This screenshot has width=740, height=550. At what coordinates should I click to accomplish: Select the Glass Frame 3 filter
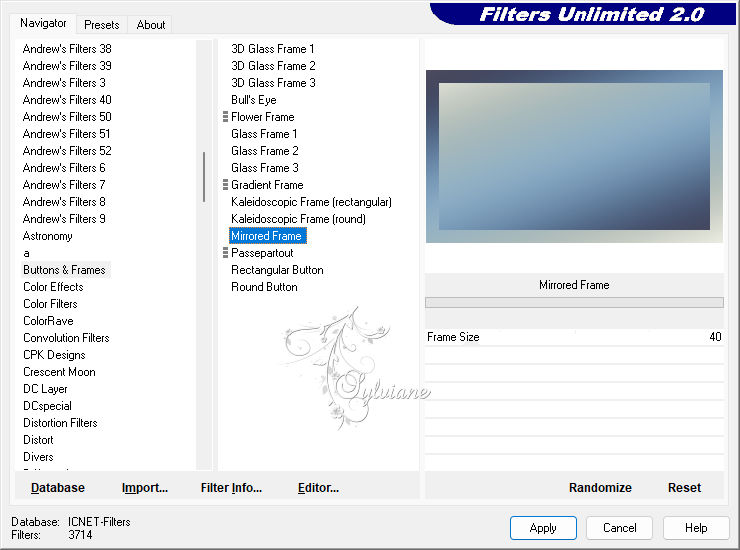click(265, 168)
